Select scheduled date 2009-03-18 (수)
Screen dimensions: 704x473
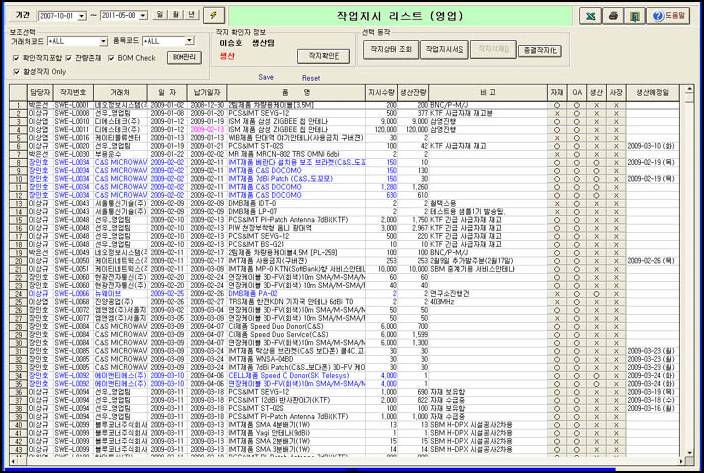652,400
